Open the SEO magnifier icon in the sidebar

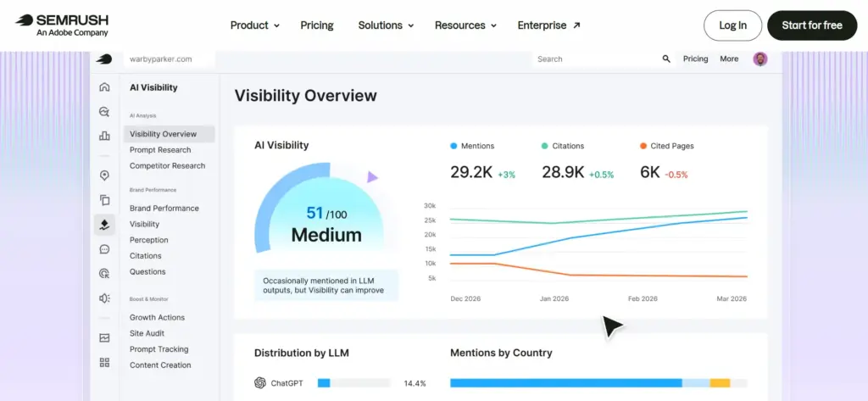click(x=104, y=112)
